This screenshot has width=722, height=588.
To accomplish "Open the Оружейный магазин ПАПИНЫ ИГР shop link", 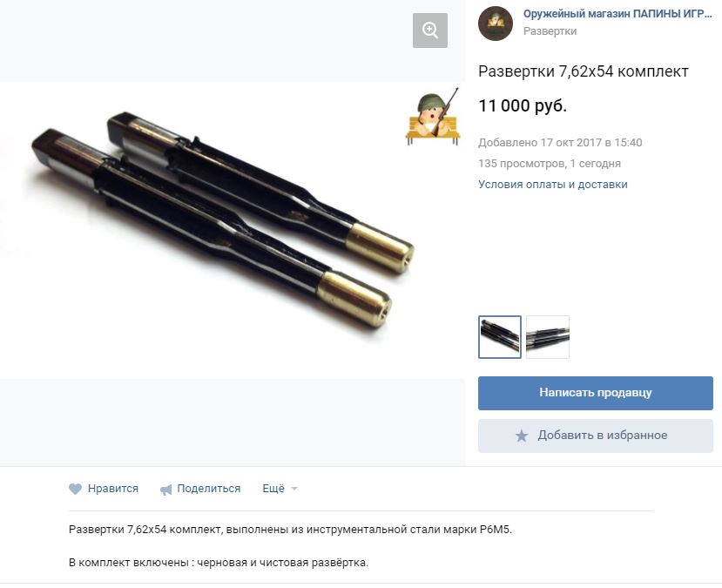I will tap(617, 14).
